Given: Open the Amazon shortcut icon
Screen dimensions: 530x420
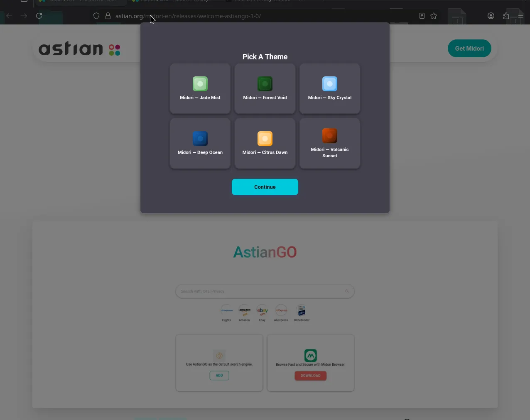Looking at the screenshot, I should [x=245, y=310].
